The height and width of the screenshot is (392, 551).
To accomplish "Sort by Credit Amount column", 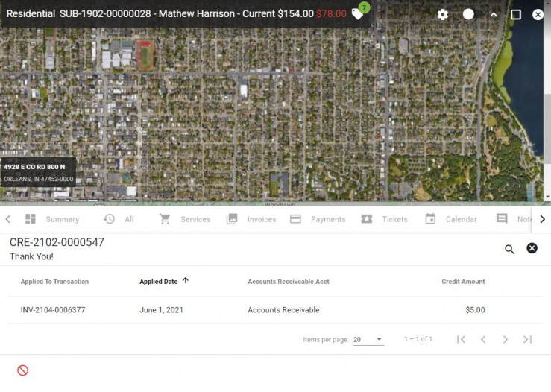I will 463,282.
